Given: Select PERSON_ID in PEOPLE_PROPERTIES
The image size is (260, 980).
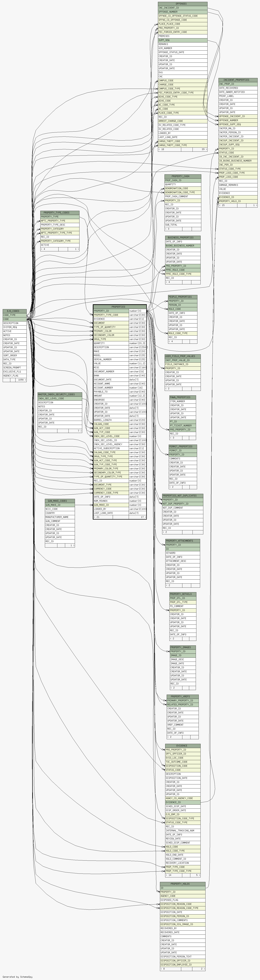Looking at the screenshot, I should pos(183,305).
